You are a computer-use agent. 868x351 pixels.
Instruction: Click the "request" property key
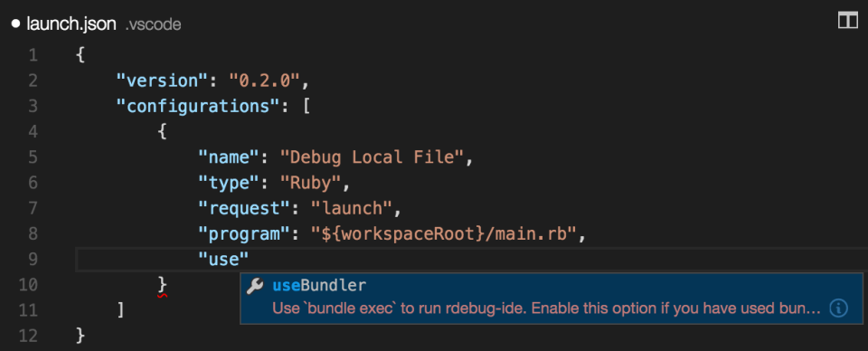245,209
